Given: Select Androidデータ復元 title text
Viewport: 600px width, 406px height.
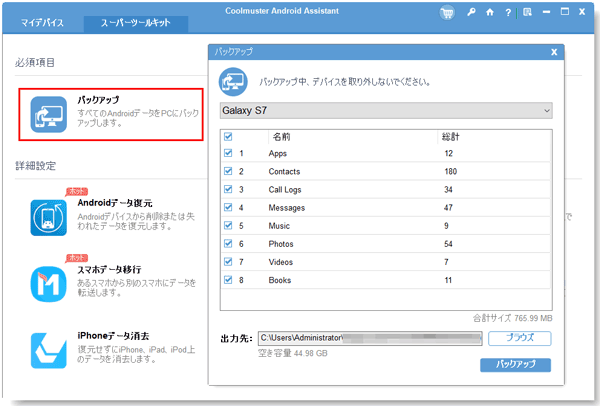Looking at the screenshot, I should (x=115, y=203).
